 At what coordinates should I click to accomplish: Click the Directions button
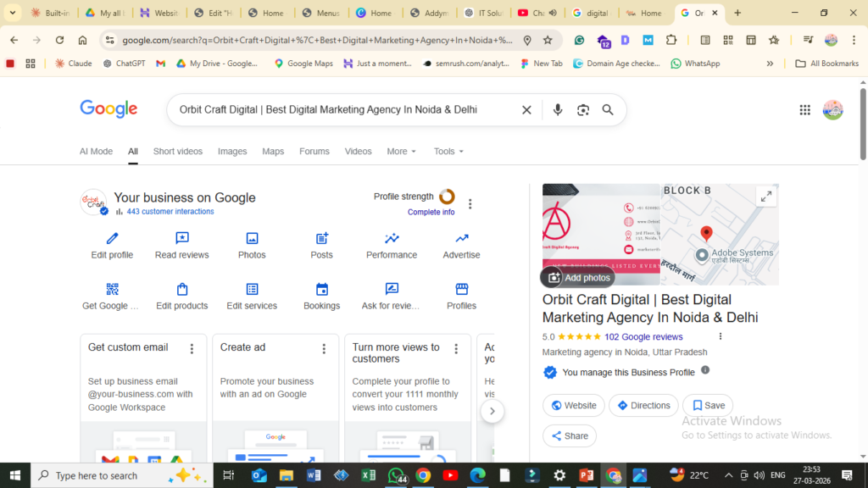[643, 406]
